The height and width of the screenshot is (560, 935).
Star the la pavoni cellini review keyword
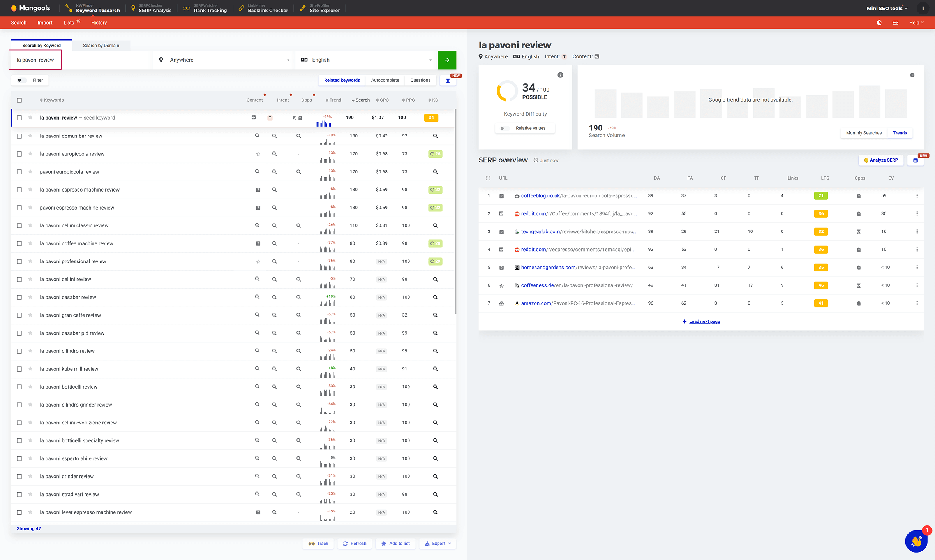[30, 279]
